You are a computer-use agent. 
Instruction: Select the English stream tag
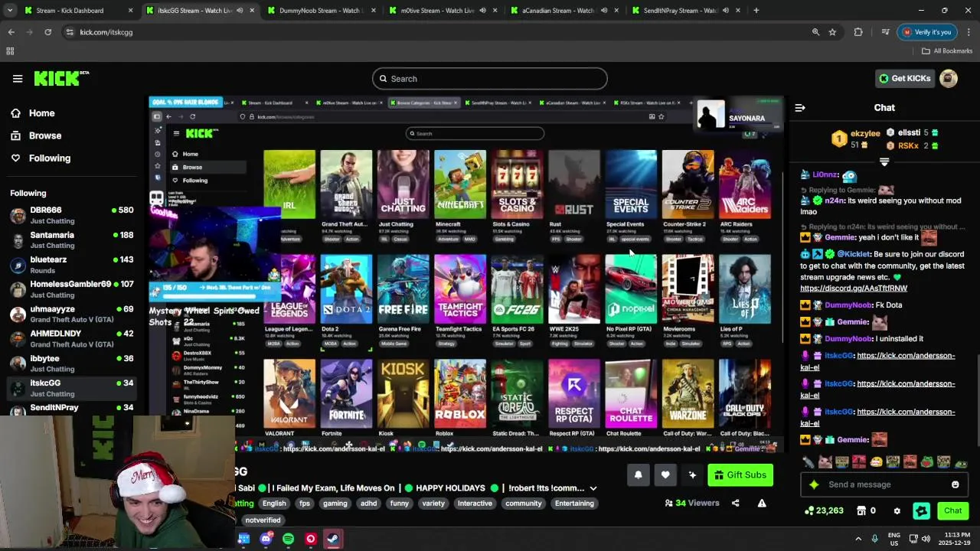[x=274, y=504]
